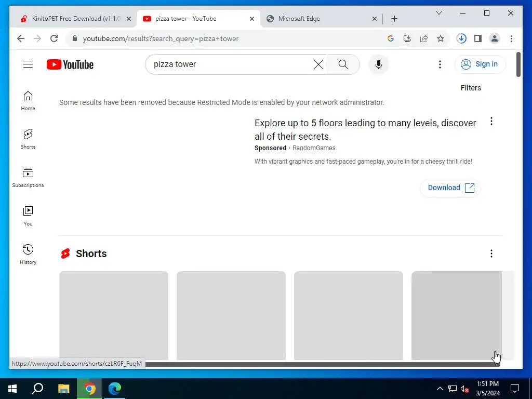532x399 pixels.
Task: Click the YouTube logo
Action: pyautogui.click(x=70, y=64)
